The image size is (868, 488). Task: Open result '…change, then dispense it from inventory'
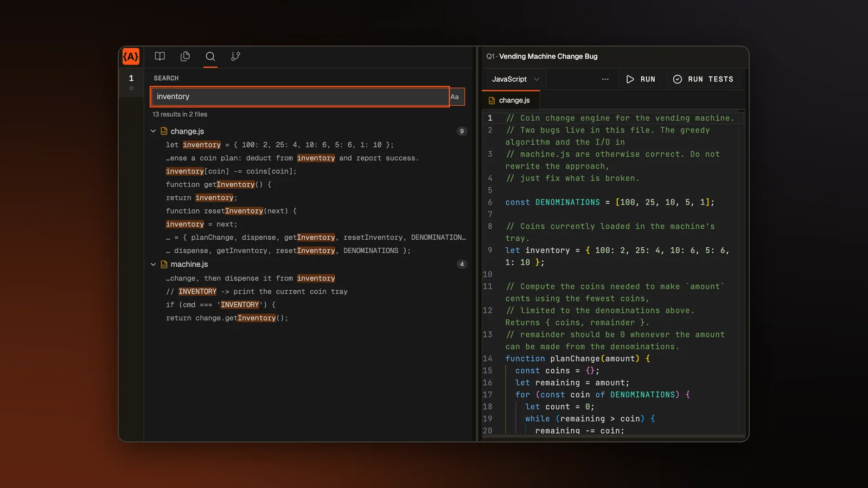(251, 278)
